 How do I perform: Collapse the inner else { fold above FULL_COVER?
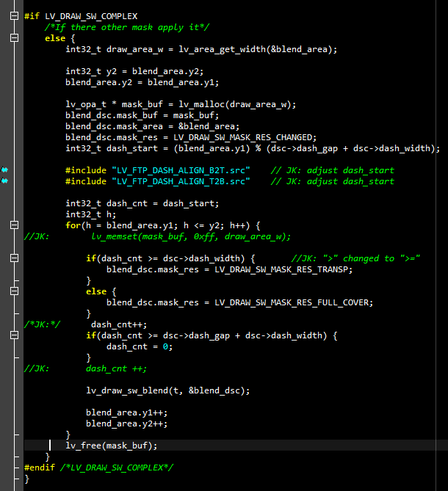tap(14, 291)
